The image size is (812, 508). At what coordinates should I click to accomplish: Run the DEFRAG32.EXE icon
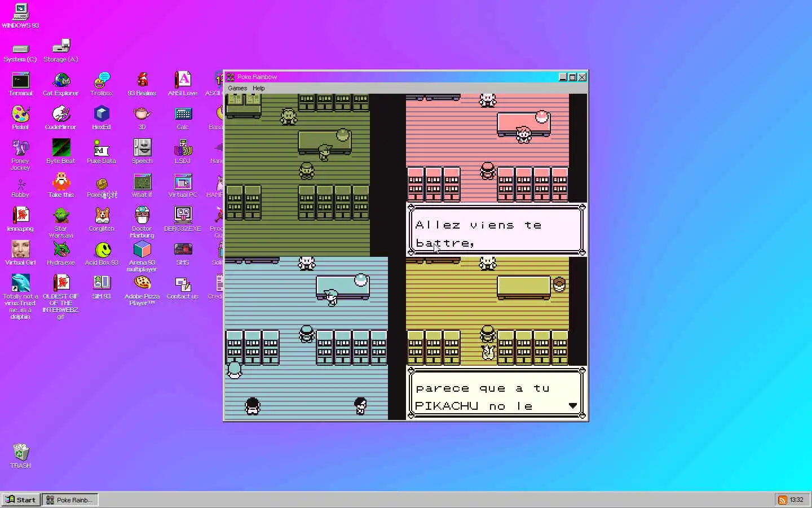click(x=183, y=220)
